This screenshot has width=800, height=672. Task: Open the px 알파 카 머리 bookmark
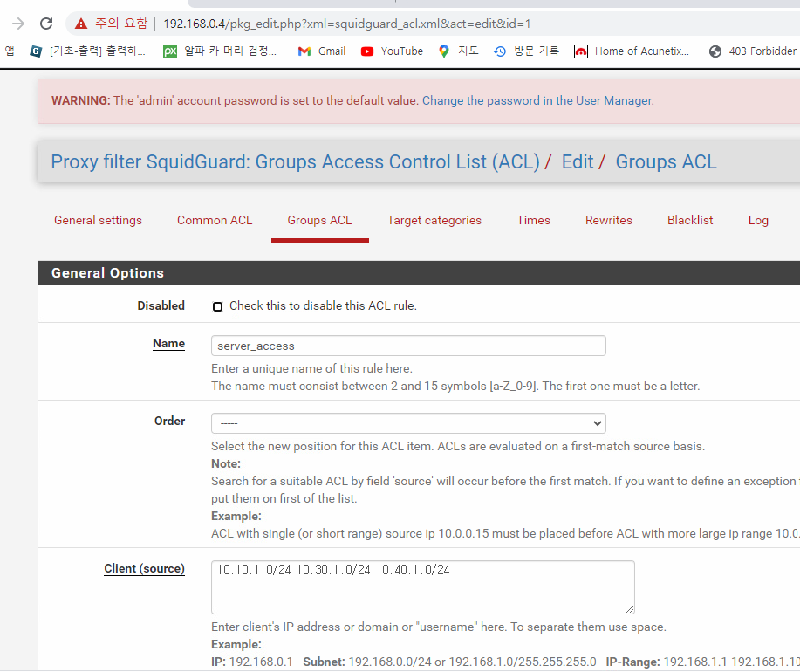tap(220, 51)
